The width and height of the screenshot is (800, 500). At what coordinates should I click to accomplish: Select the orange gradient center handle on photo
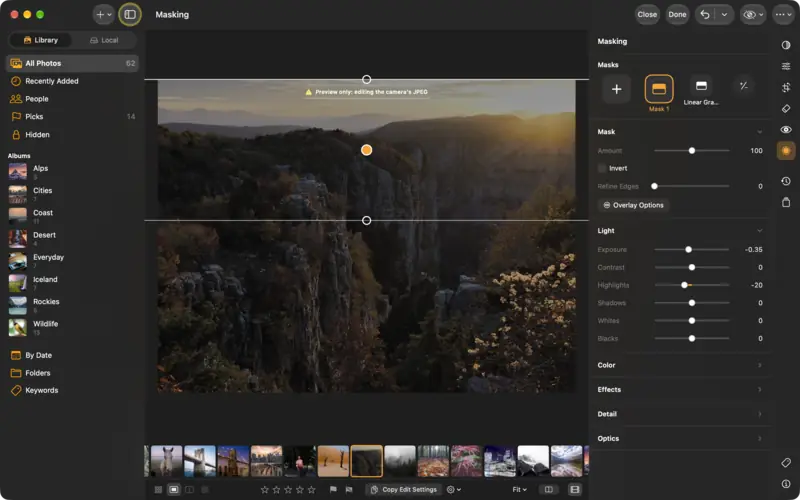coord(366,150)
